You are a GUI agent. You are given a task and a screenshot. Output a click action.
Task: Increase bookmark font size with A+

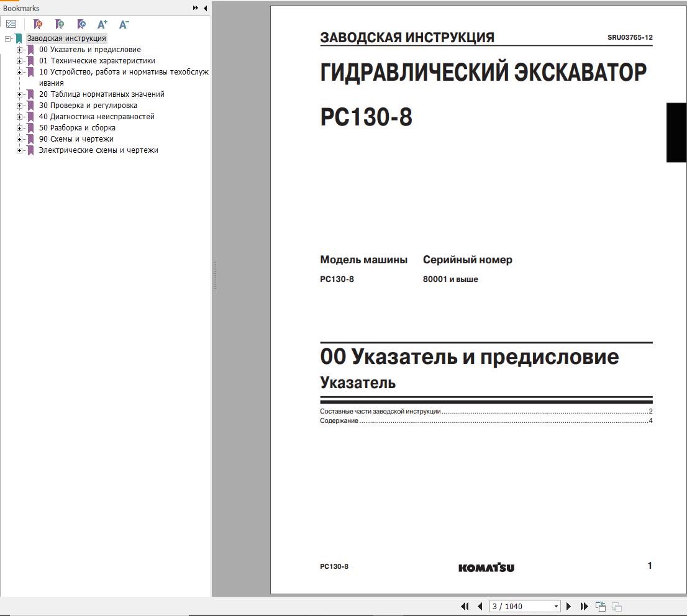pyautogui.click(x=102, y=24)
